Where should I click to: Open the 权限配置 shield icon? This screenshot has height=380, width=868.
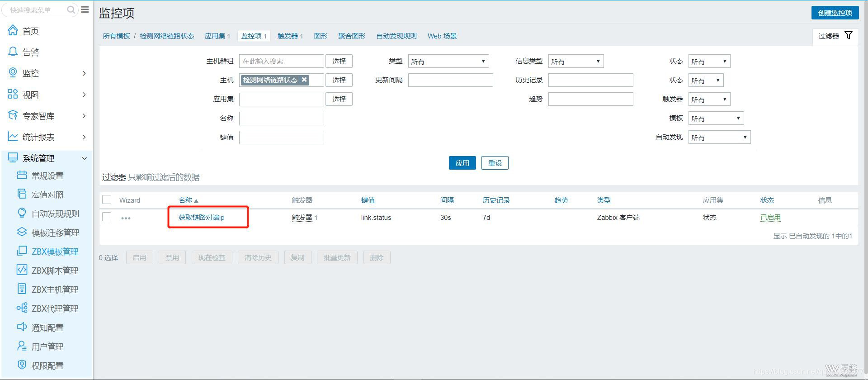point(22,365)
